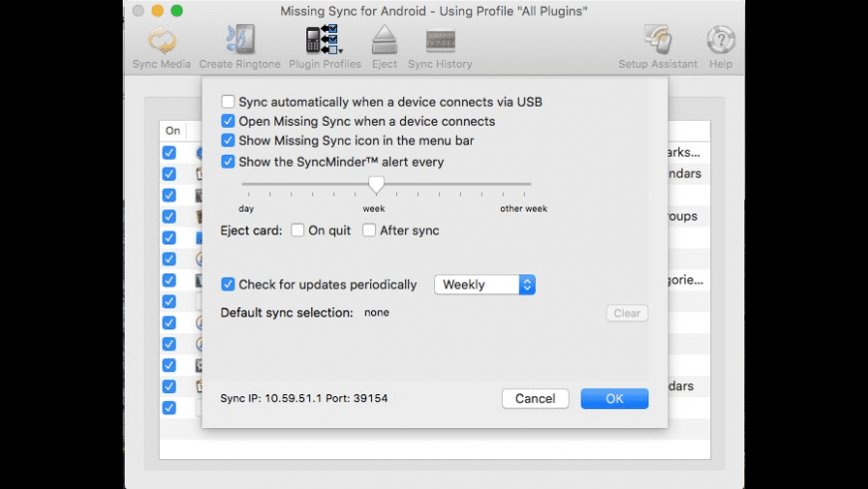
Task: Uncheck the last plugin's On checkbox
Action: coord(169,407)
